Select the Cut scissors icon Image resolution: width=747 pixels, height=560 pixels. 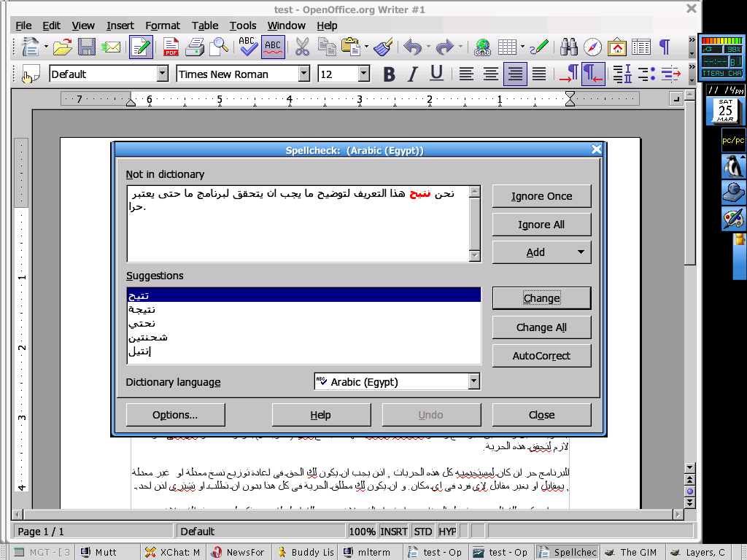pyautogui.click(x=302, y=47)
